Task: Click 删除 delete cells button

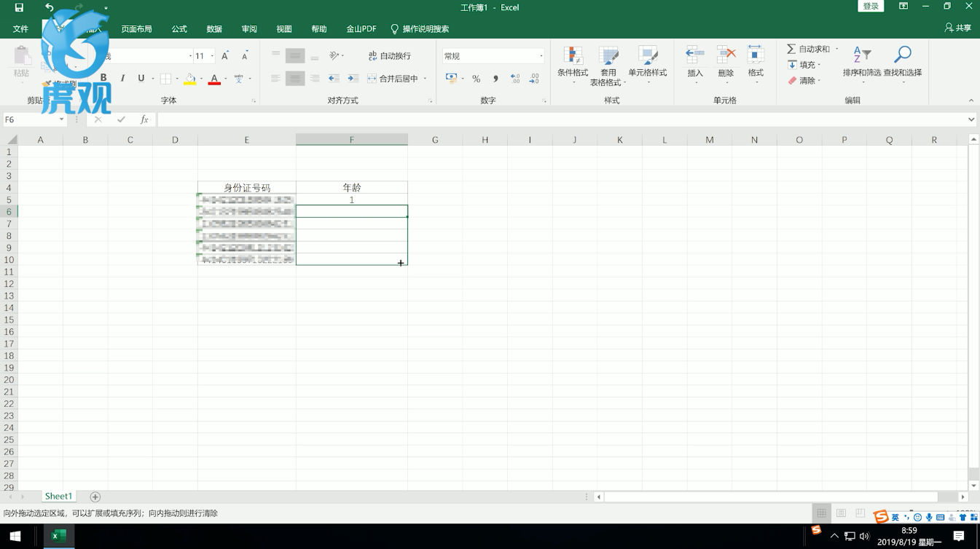Action: [x=726, y=64]
